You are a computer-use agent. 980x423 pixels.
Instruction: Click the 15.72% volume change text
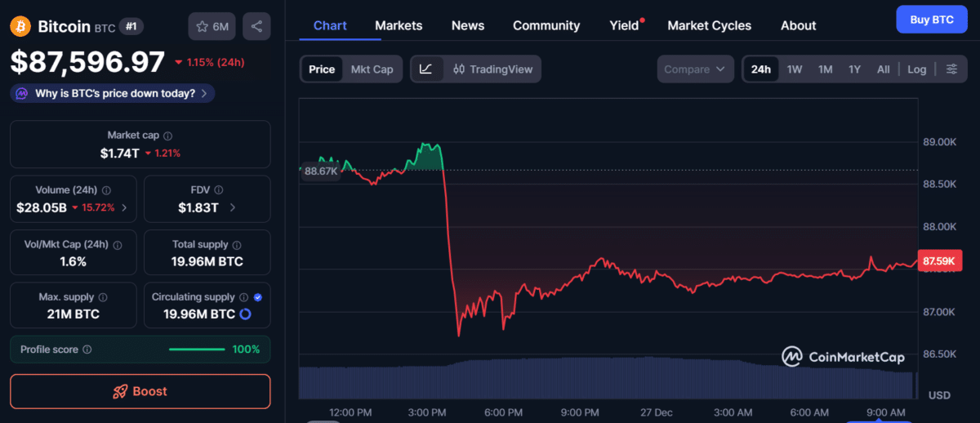pyautogui.click(x=98, y=207)
